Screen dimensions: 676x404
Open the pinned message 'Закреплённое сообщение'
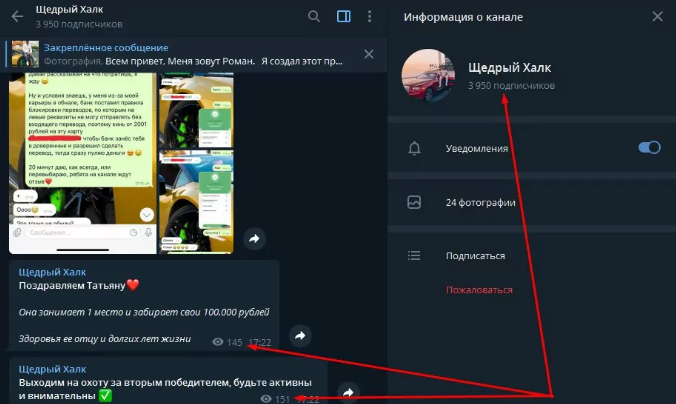click(200, 54)
